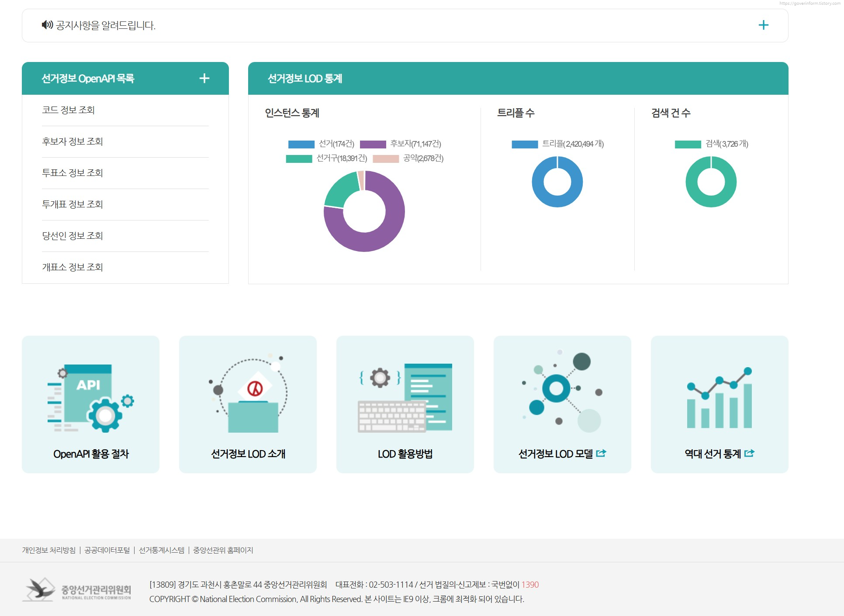Viewport: 844px width, 616px height.
Task: Expand 선거정보 OpenAPI 목록 with plus icon
Action: (204, 78)
